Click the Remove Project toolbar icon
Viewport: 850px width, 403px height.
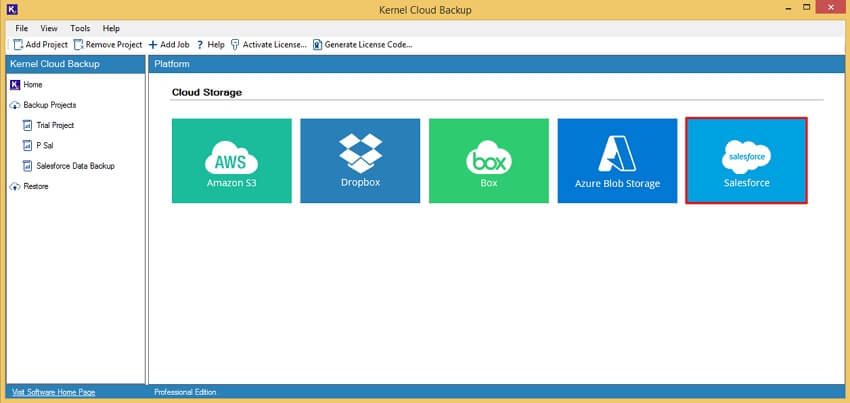click(x=79, y=44)
